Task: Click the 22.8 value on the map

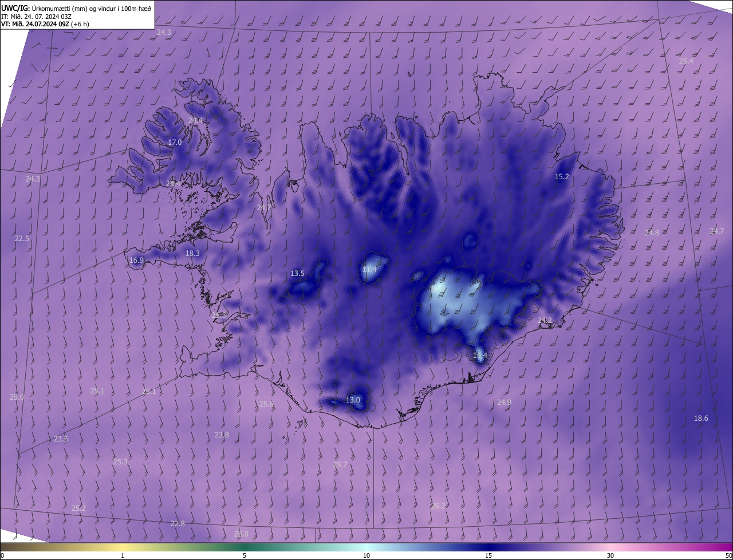Action: 178,524
